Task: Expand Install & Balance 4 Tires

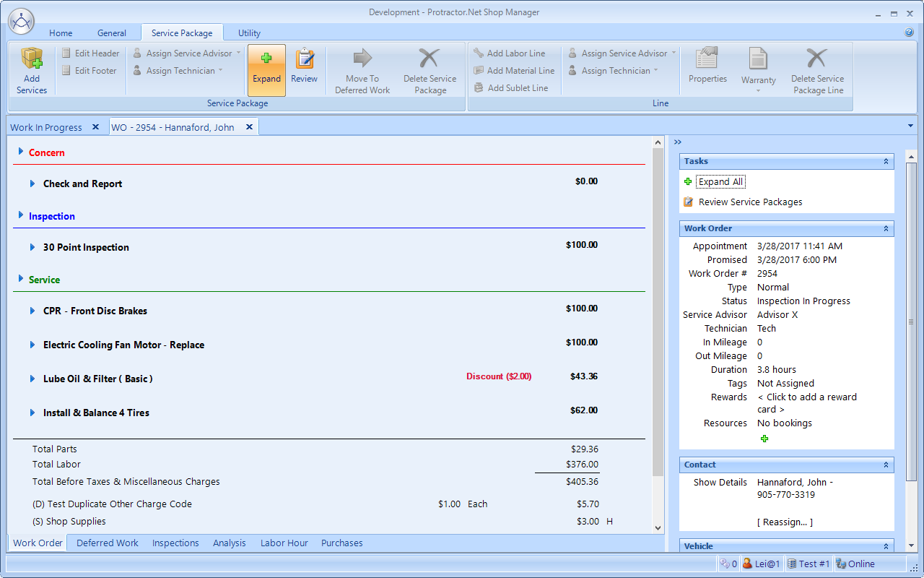Action: coord(32,413)
